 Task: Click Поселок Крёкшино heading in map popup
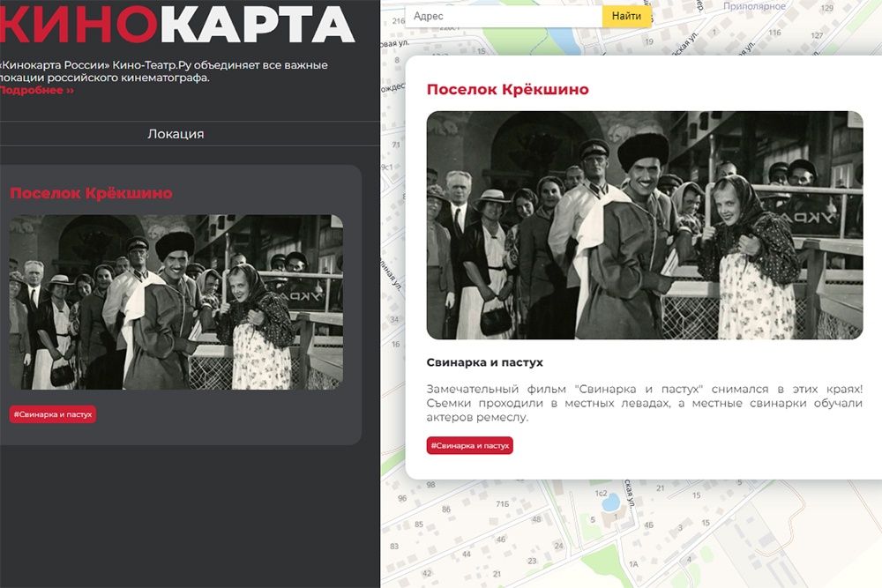coord(507,90)
